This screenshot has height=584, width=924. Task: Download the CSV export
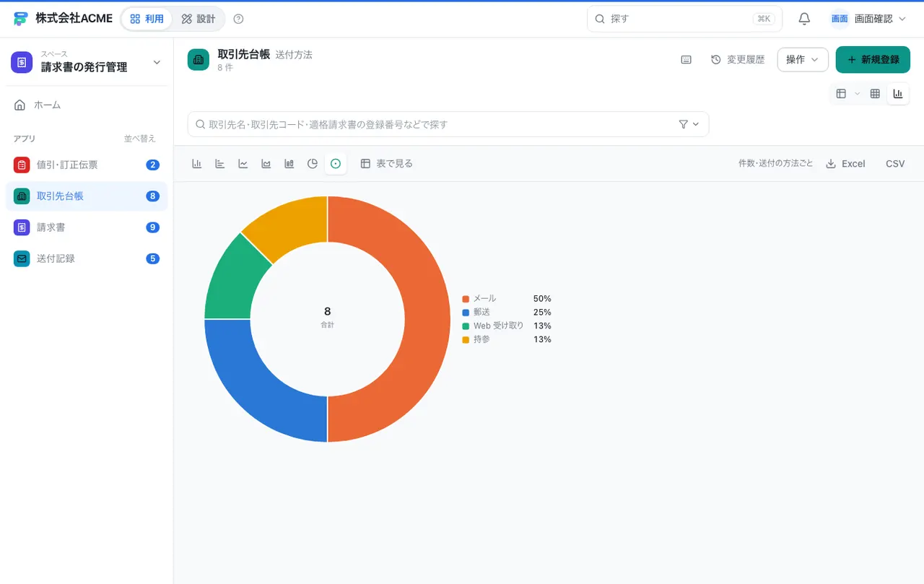pos(895,164)
